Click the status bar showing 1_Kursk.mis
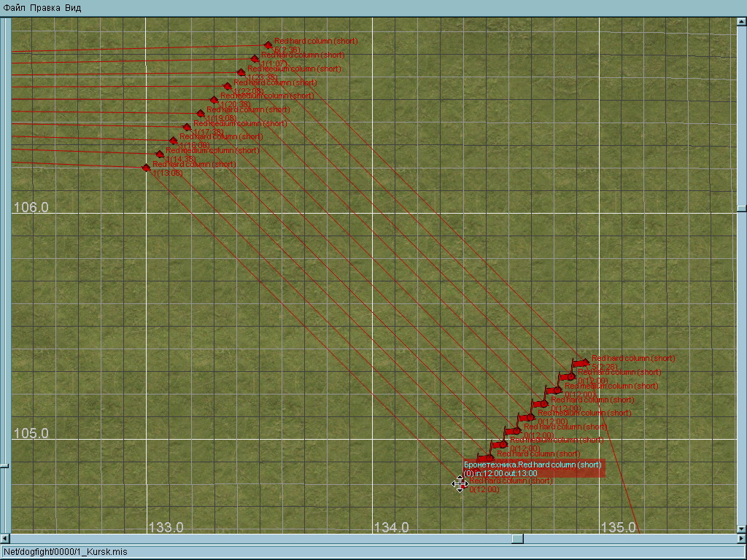747x560 pixels. click(x=66, y=552)
